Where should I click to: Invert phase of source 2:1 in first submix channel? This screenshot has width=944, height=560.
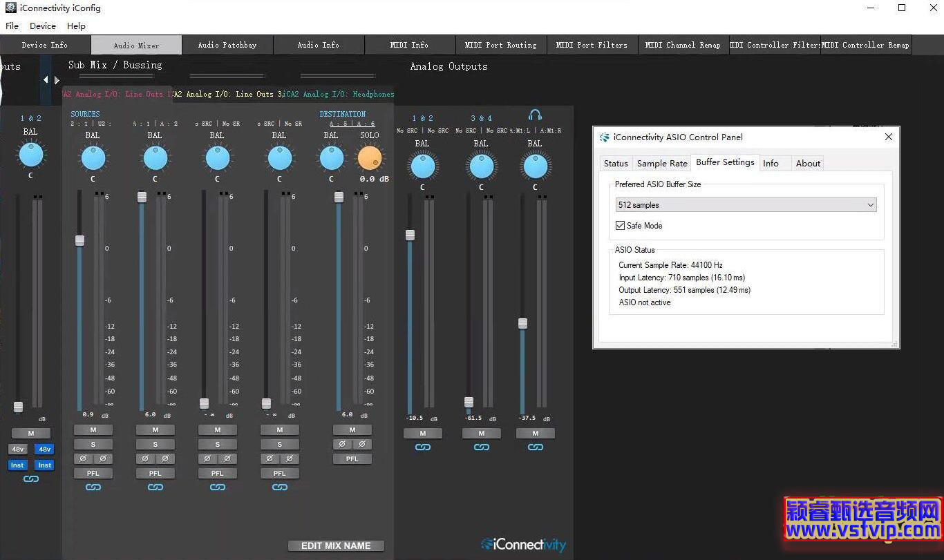coord(83,458)
